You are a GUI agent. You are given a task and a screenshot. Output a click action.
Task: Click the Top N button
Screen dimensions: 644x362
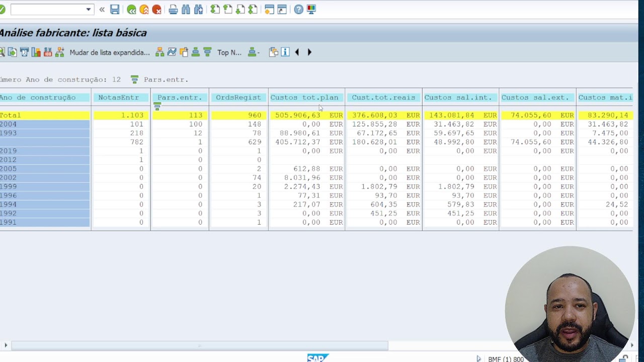(x=229, y=52)
